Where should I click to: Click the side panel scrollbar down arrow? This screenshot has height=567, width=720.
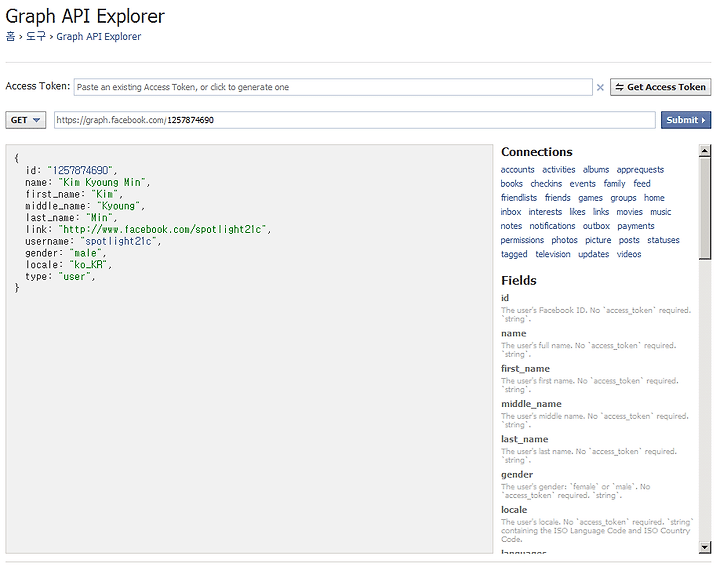click(x=704, y=546)
